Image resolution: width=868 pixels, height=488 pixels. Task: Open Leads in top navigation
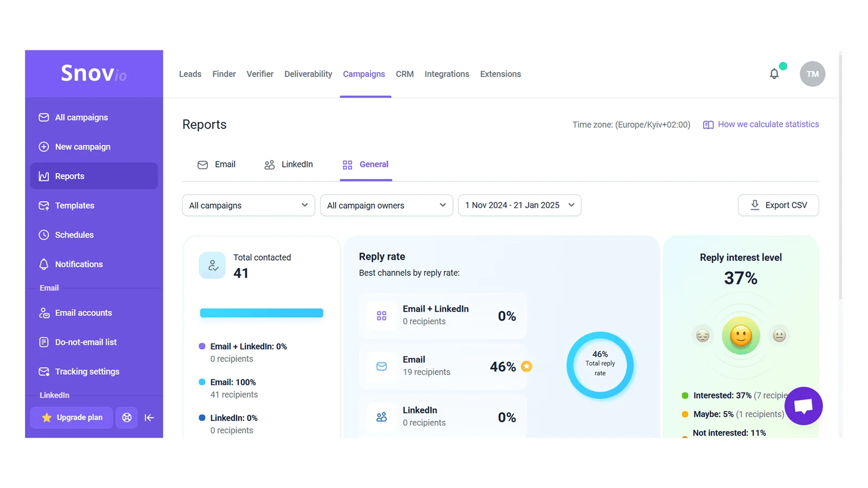(x=190, y=74)
